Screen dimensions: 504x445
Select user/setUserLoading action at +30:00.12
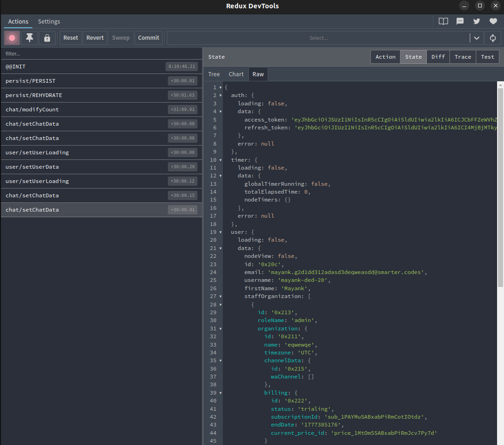coord(102,181)
